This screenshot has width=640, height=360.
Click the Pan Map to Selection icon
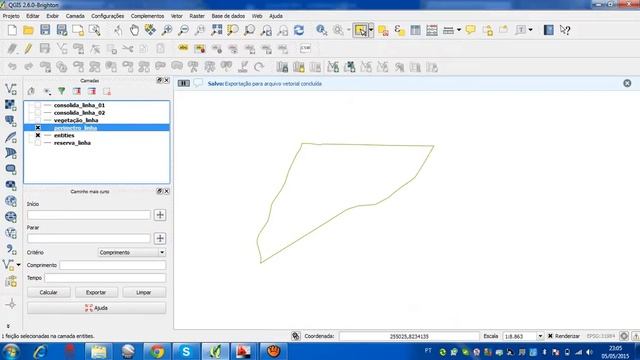pyautogui.click(x=150, y=30)
